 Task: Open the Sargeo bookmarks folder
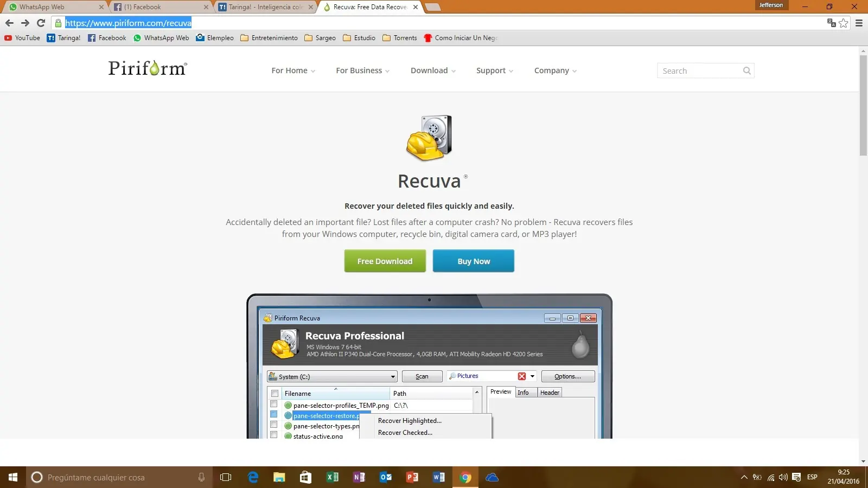(x=320, y=38)
